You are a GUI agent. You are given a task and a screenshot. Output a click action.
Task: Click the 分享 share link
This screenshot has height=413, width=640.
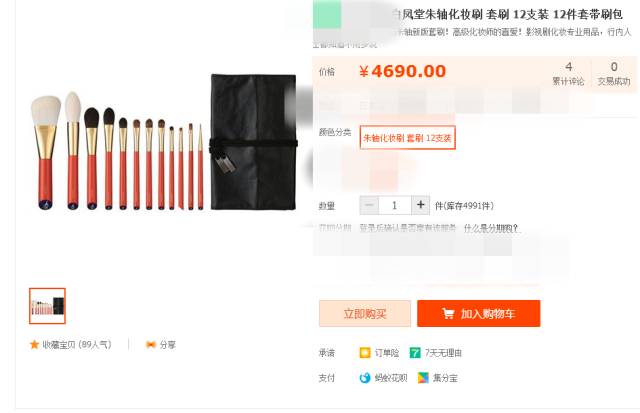pyautogui.click(x=167, y=344)
